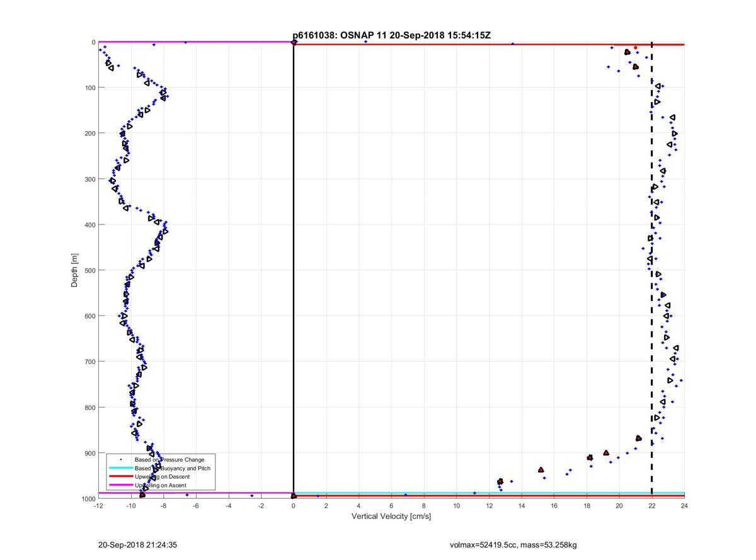
Task: Click the magenta line legend swatch
Action: click(x=120, y=486)
